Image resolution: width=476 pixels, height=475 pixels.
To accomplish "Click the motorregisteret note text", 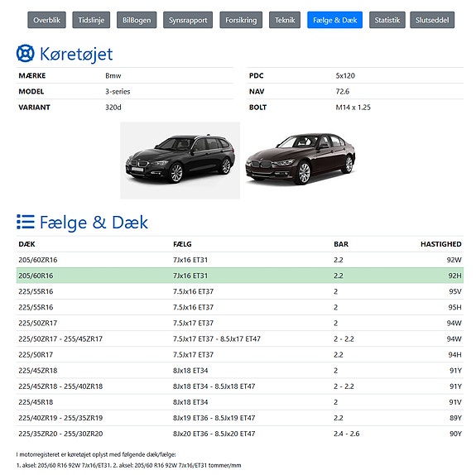I will [x=96, y=454].
